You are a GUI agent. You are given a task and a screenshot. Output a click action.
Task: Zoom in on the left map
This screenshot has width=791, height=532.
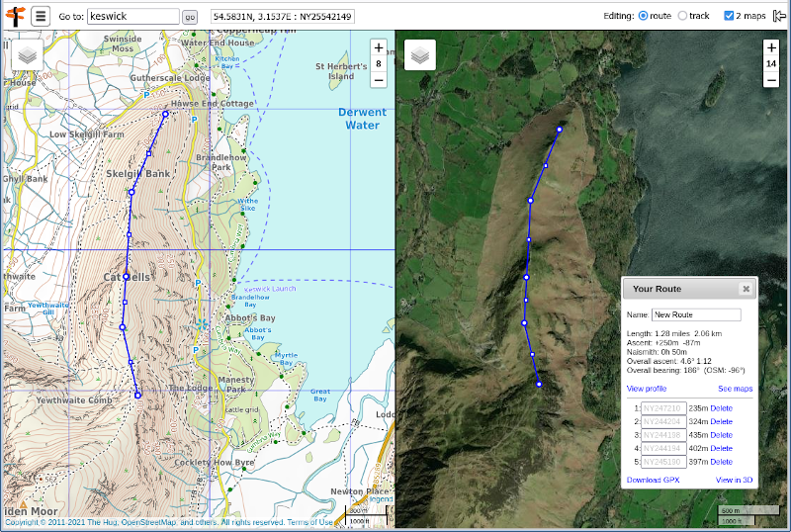379,47
